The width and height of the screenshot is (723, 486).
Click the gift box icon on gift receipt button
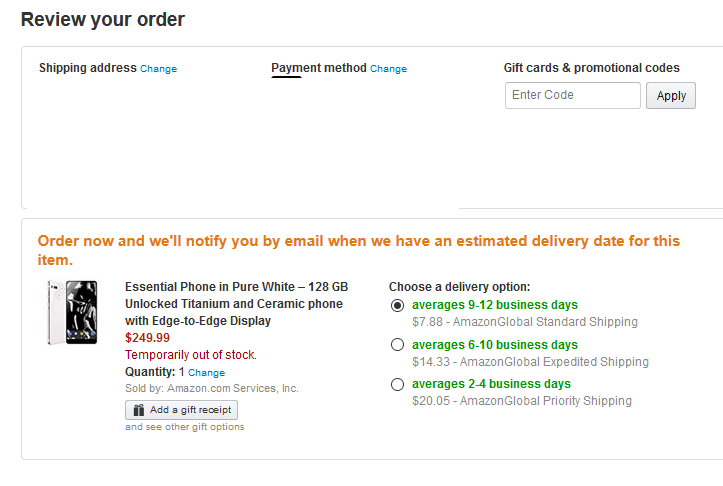point(138,410)
